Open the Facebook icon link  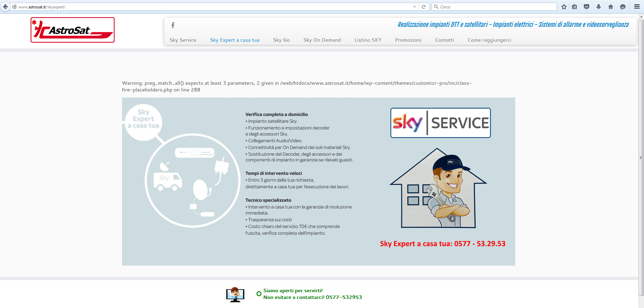click(173, 25)
